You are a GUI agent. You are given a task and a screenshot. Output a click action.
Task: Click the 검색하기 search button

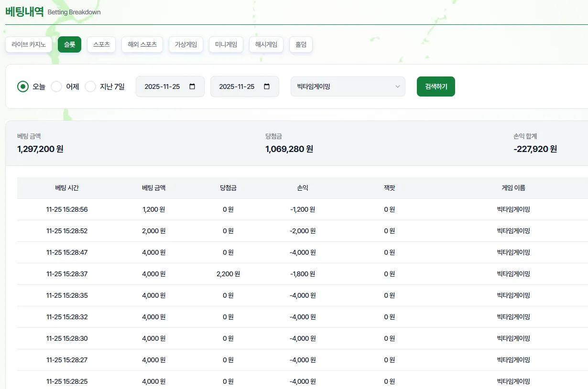pos(436,86)
